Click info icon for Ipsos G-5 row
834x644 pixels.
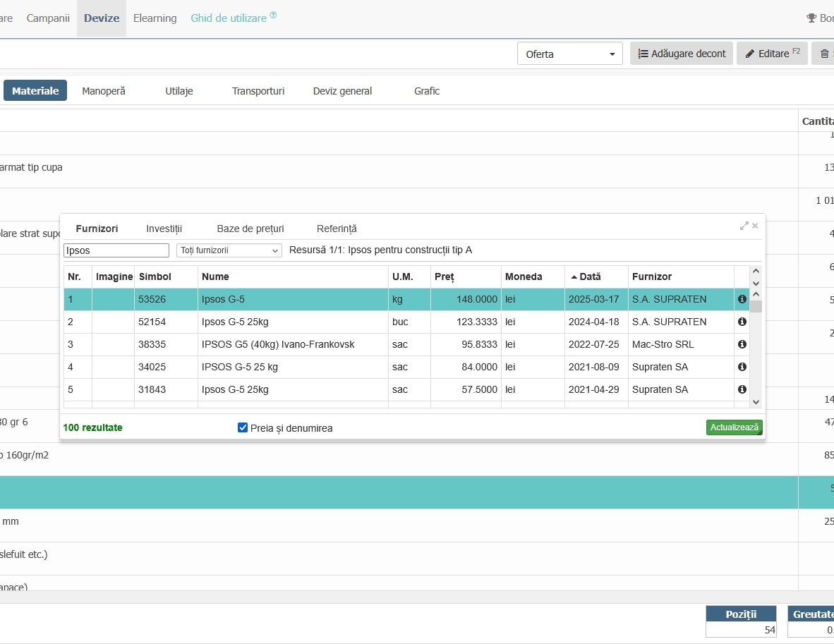click(x=742, y=299)
